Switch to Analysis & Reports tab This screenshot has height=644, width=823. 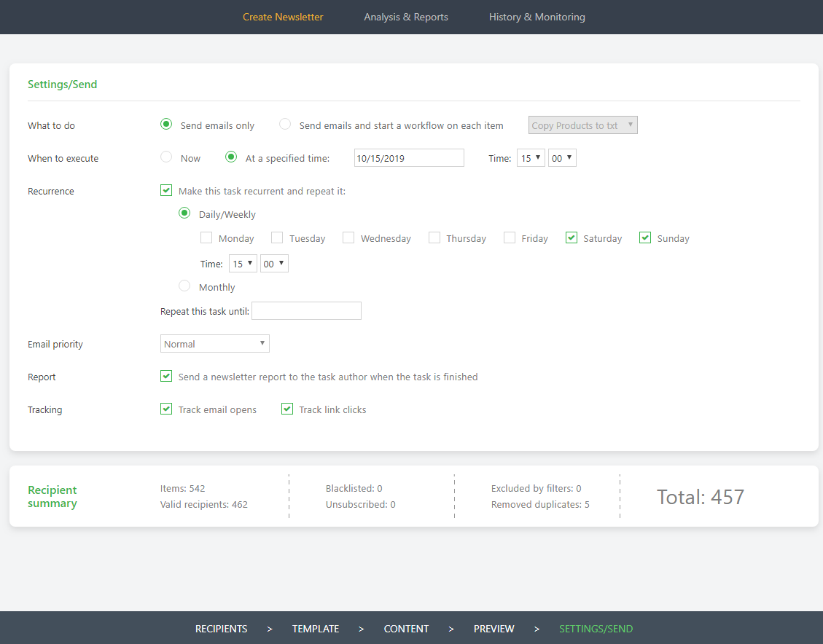tap(406, 17)
